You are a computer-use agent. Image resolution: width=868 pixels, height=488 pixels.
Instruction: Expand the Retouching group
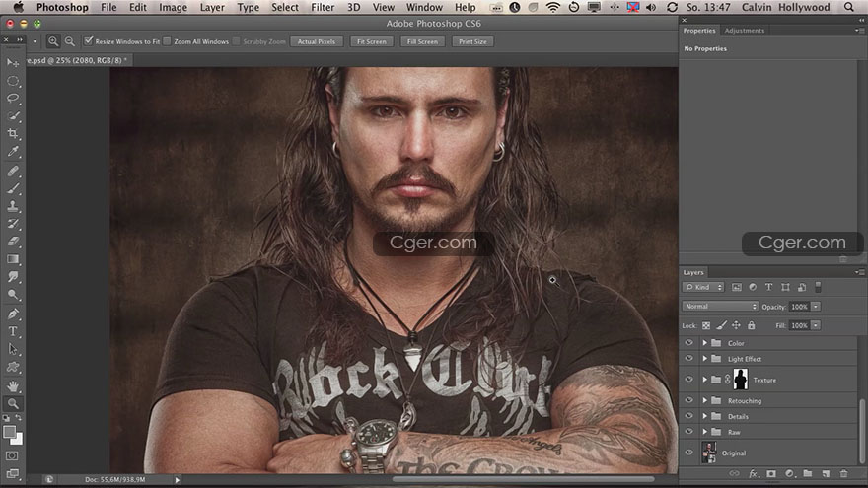(704, 400)
